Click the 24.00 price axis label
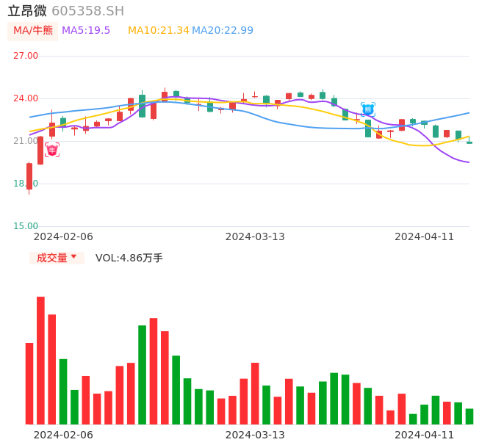This screenshot has width=504, height=445. 26,98
